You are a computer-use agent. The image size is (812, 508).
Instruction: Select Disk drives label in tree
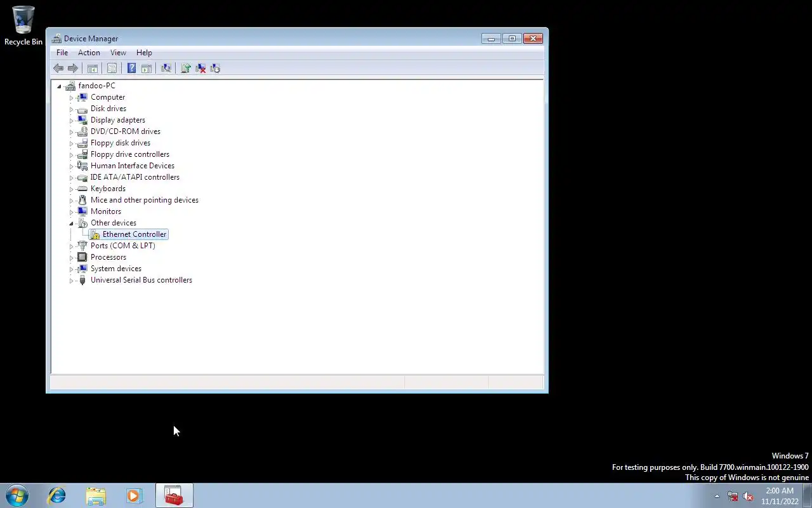(108, 109)
